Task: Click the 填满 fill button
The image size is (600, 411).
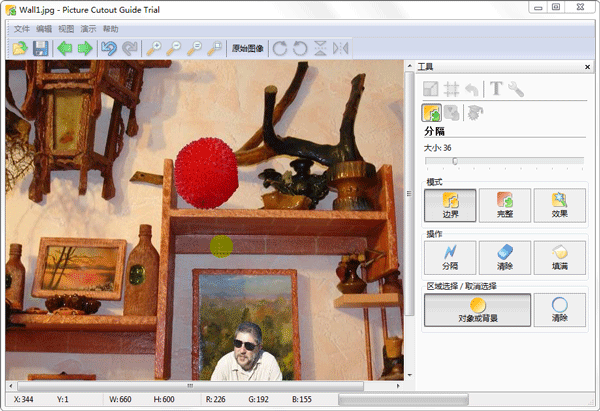Action: click(559, 258)
